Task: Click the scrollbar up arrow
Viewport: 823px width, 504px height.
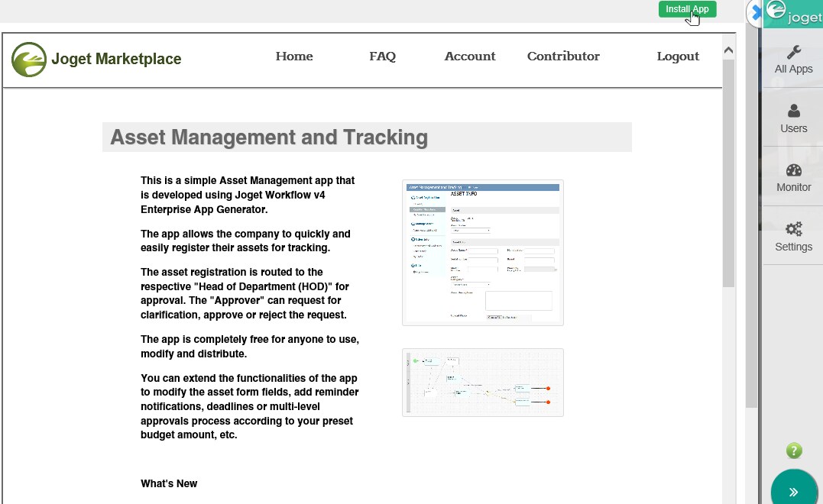Action: (x=728, y=50)
